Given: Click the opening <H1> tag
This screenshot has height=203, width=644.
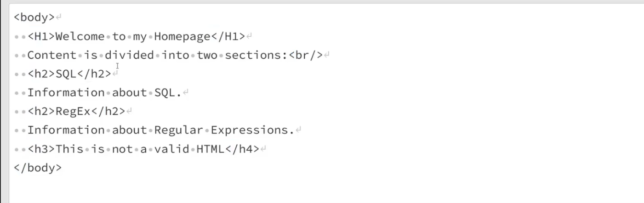Looking at the screenshot, I should [41, 36].
